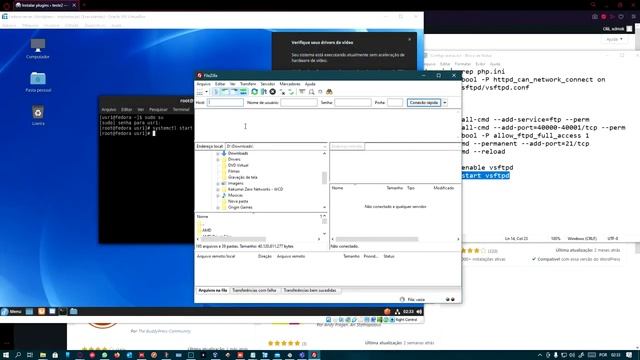This screenshot has height=360, width=640.
Task: Select the Filmes folder in tree
Action: (x=234, y=171)
